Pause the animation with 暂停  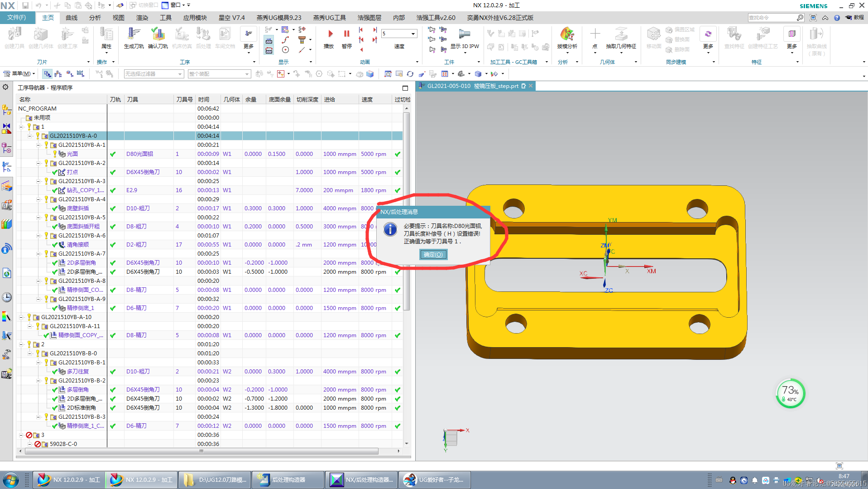347,38
